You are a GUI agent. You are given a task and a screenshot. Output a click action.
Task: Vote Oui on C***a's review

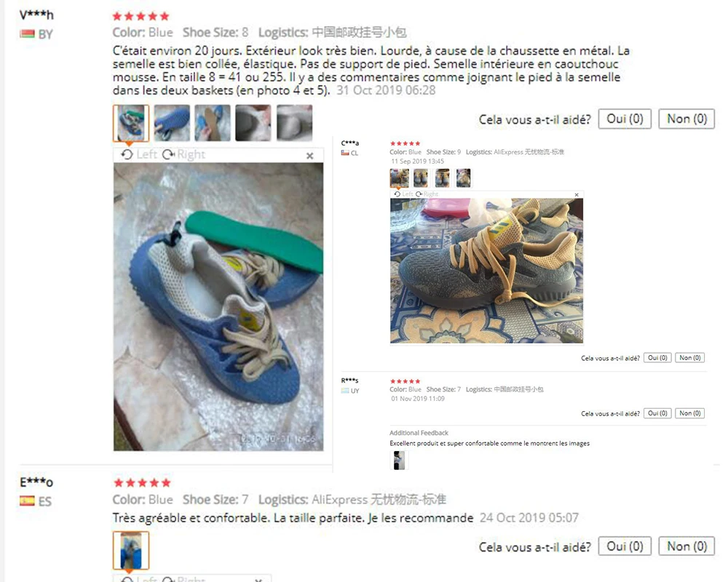pos(657,358)
